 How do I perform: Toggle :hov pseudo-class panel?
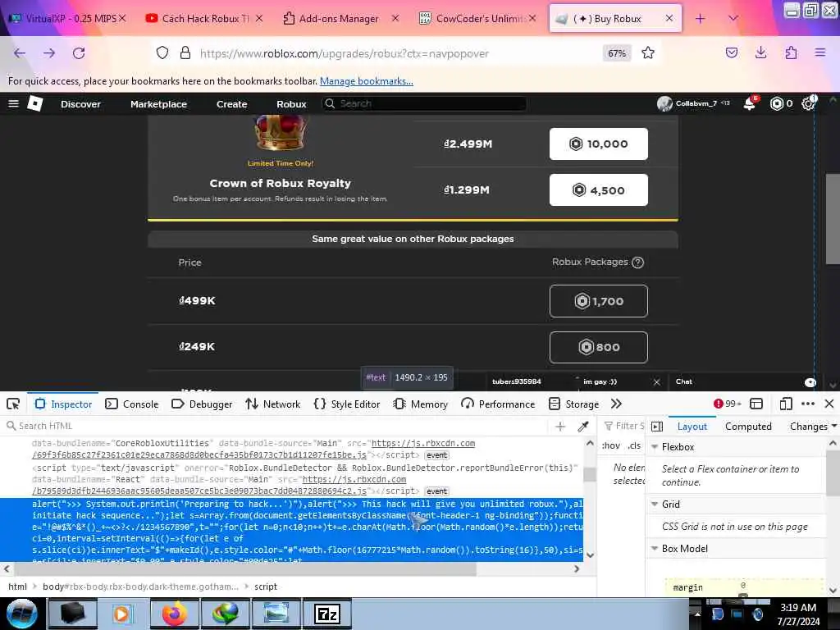click(x=610, y=445)
